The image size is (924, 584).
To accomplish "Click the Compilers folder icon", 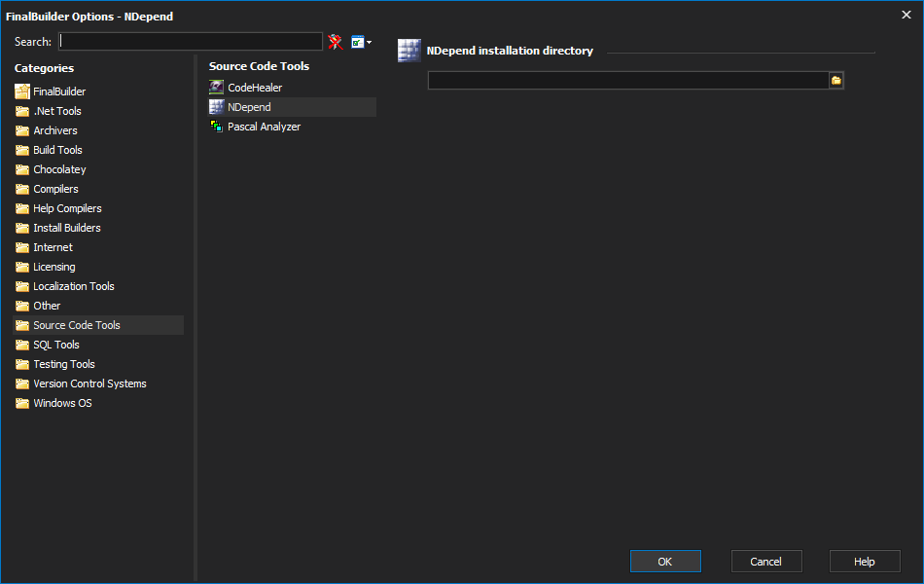I will 22,189.
